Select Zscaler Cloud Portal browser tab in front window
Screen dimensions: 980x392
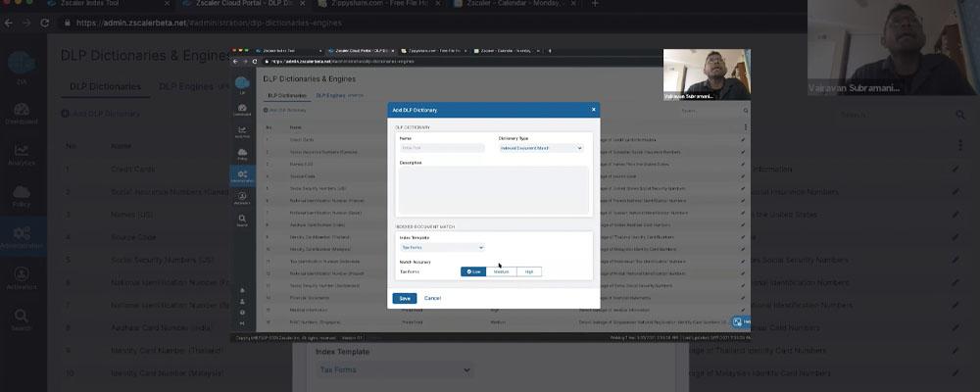point(362,51)
